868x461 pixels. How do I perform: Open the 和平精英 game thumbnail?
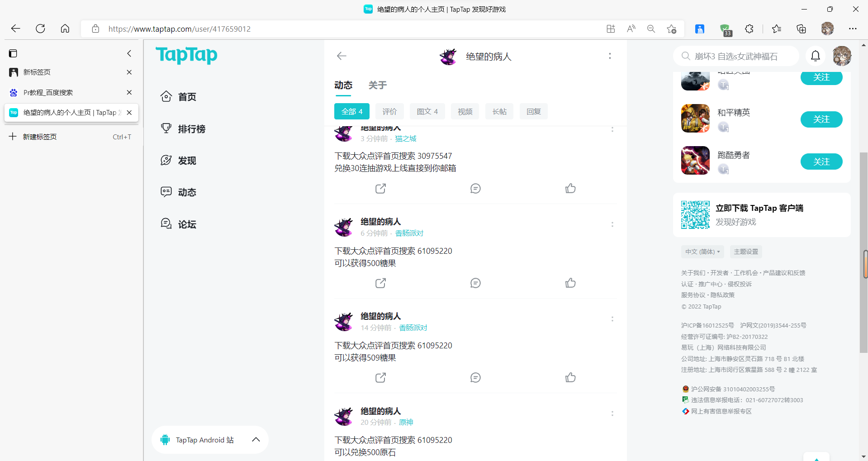pos(695,118)
